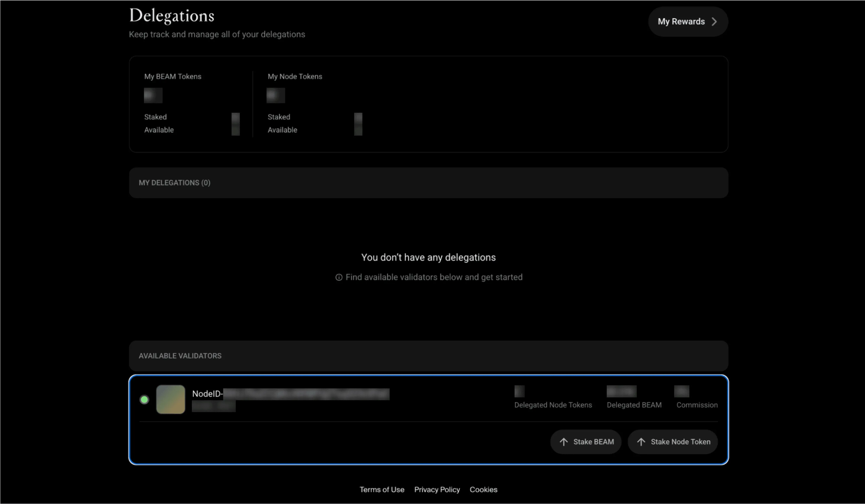The width and height of the screenshot is (865, 504).
Task: Click Available label under My Node Tokens
Action: [282, 130]
